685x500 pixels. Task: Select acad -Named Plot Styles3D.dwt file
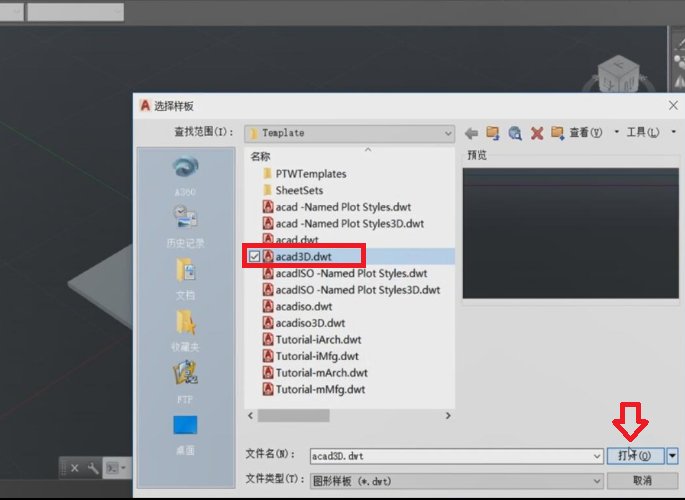point(343,224)
